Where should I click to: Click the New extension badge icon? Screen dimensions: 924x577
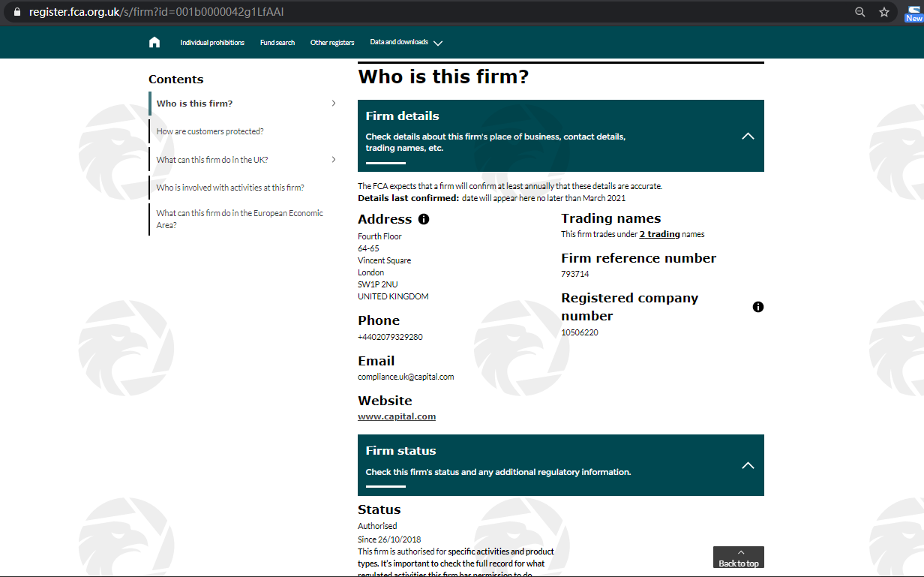tap(913, 14)
